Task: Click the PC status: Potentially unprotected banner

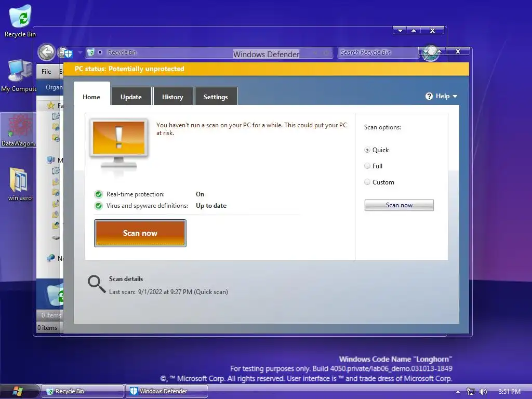Action: tap(266, 69)
